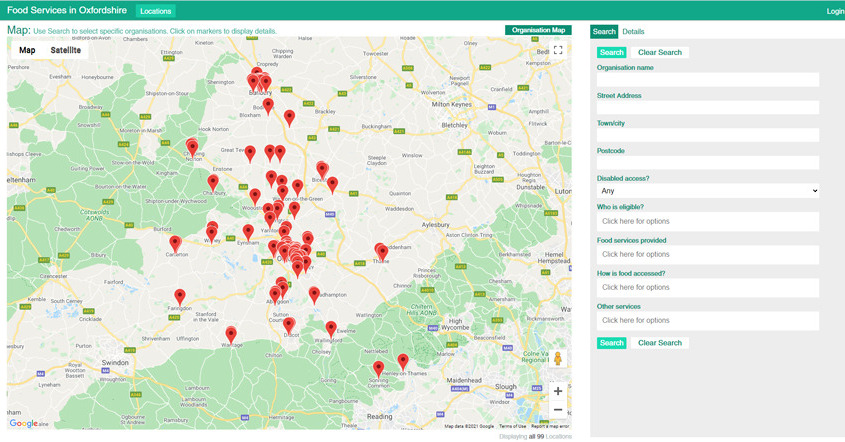The height and width of the screenshot is (442, 845).
Task: Open How is food accessed options
Action: pyautogui.click(x=708, y=287)
